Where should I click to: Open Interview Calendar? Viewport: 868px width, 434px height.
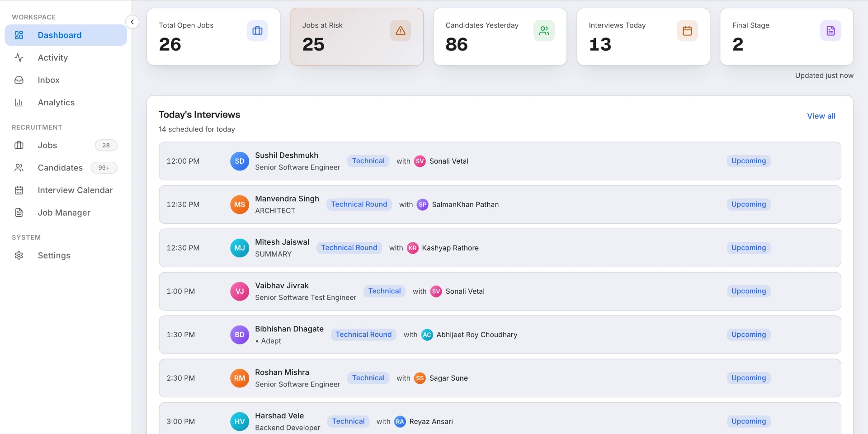(x=66, y=190)
